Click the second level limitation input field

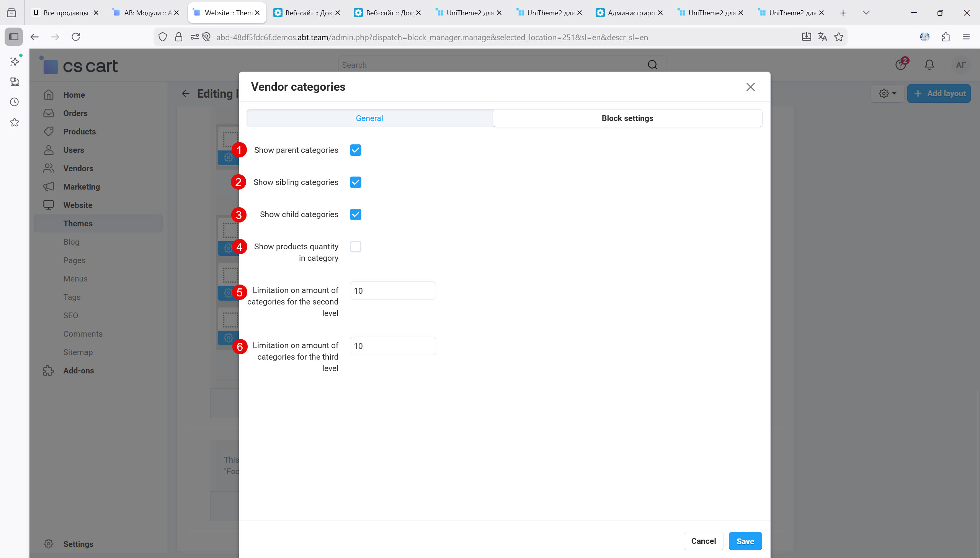392,291
